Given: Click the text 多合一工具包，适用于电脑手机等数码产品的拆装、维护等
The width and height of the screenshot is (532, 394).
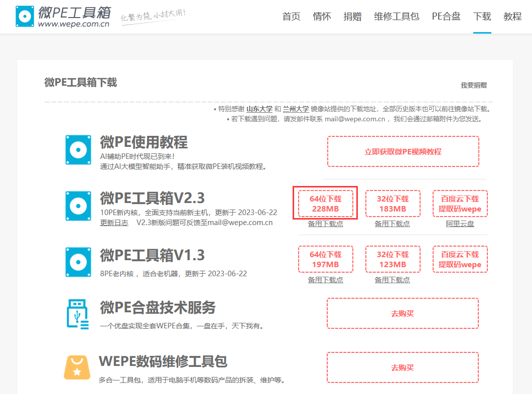Looking at the screenshot, I should [x=192, y=380].
